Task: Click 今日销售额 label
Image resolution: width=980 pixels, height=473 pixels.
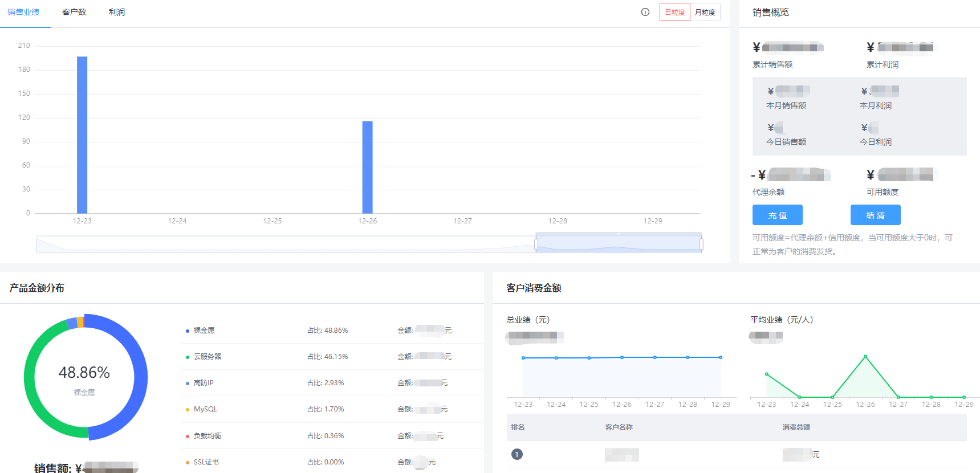Action: pos(786,142)
